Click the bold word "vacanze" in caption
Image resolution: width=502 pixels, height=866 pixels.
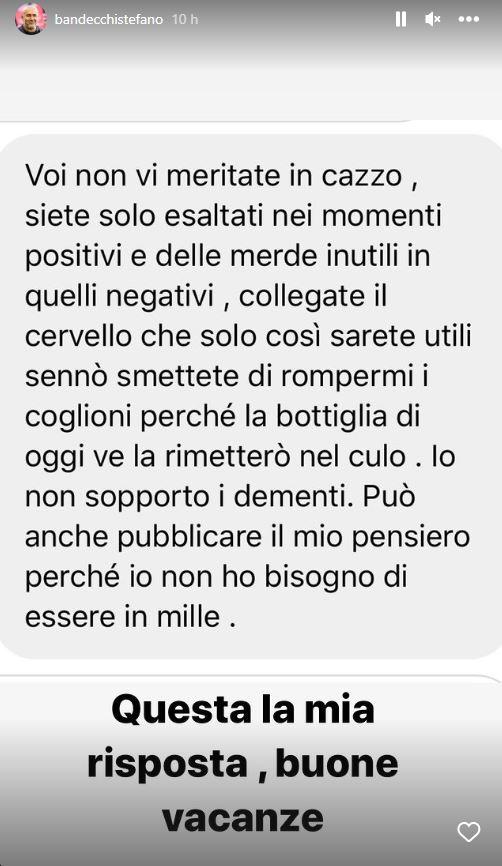243,818
